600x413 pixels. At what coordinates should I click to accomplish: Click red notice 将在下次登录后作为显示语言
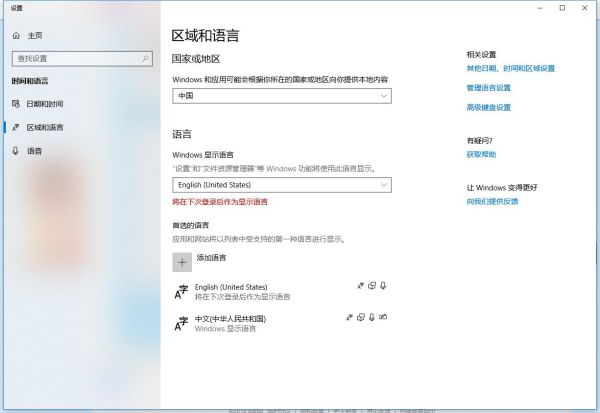(220, 202)
